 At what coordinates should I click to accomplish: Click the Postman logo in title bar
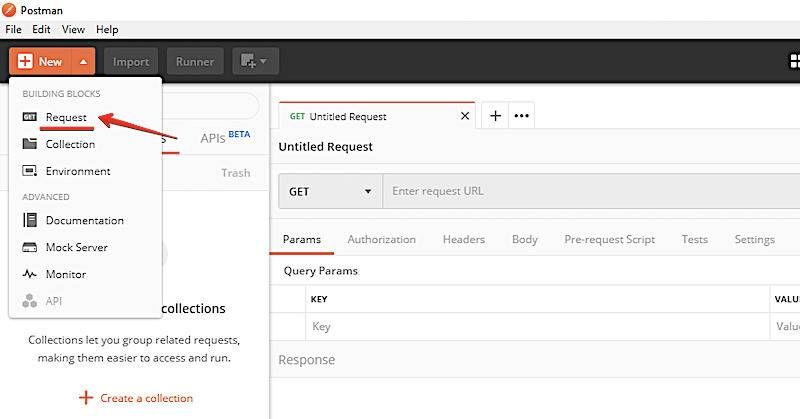tap(9, 10)
